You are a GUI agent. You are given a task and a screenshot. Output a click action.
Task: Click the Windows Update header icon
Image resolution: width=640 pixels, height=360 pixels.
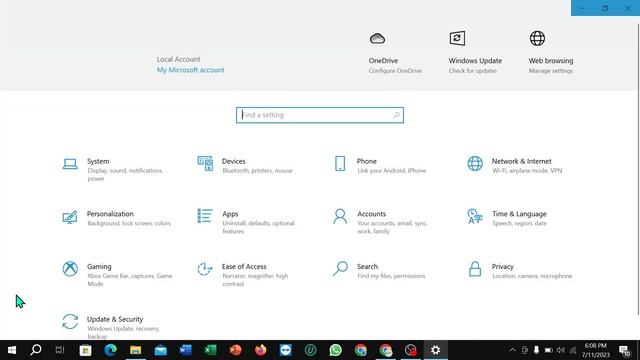tap(457, 38)
